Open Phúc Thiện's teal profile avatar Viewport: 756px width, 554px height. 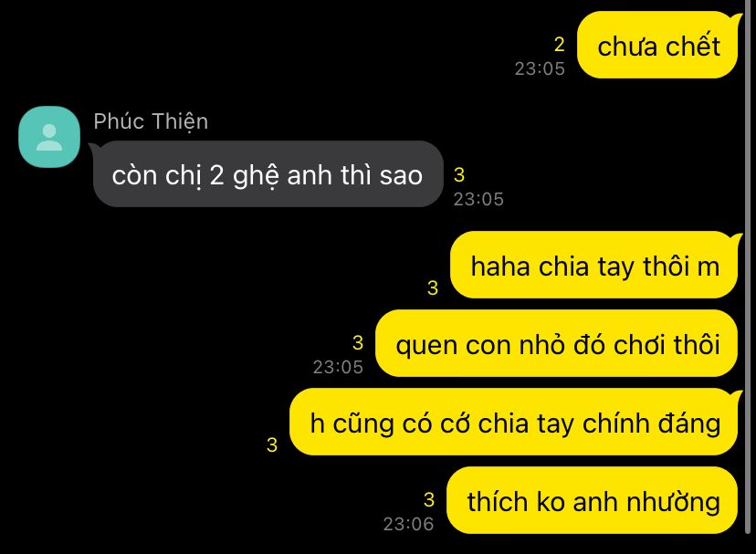pyautogui.click(x=49, y=137)
